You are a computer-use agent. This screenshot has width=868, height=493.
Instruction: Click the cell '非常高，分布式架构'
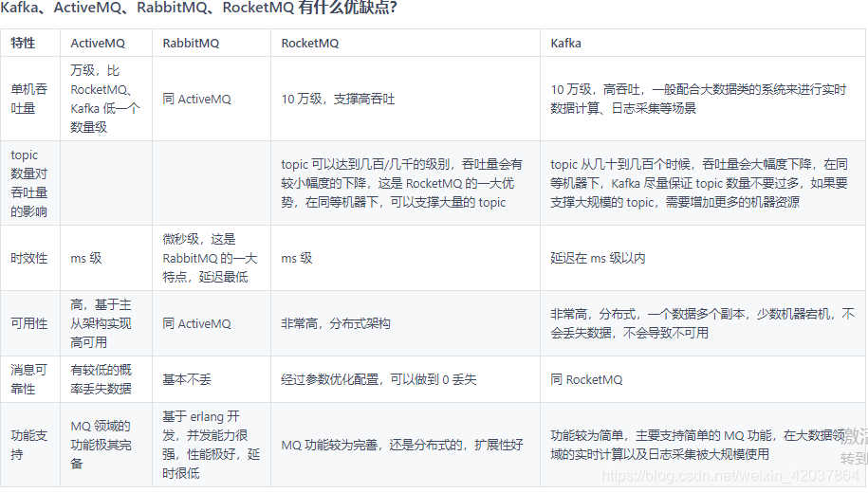point(405,323)
